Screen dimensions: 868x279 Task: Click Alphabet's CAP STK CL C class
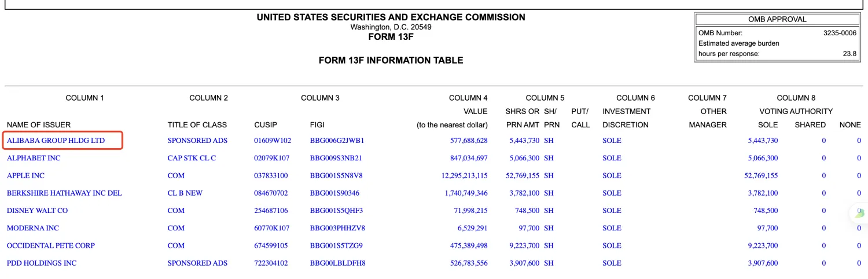(x=192, y=158)
